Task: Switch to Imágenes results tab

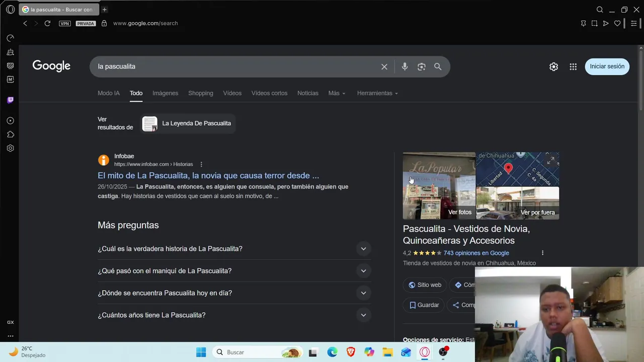Action: (166, 93)
